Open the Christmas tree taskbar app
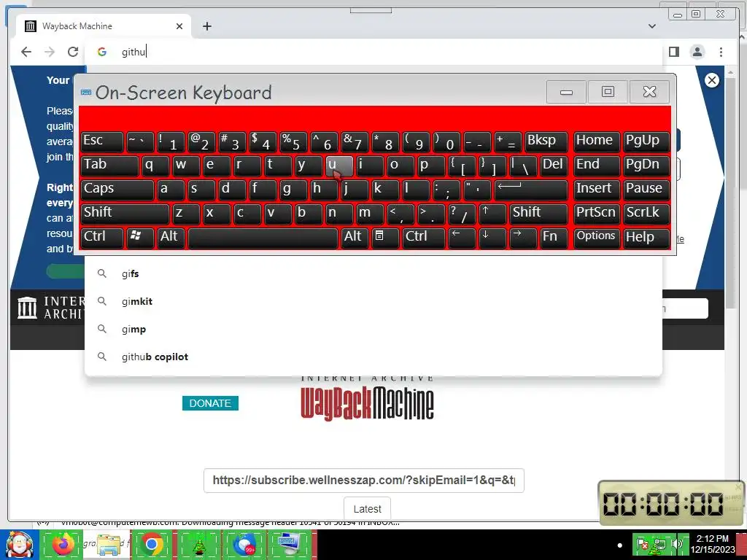 [199, 544]
